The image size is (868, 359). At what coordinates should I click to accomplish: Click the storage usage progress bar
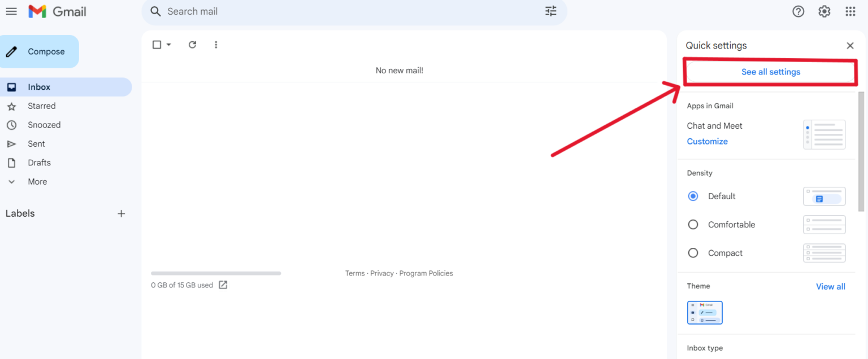coord(215,273)
